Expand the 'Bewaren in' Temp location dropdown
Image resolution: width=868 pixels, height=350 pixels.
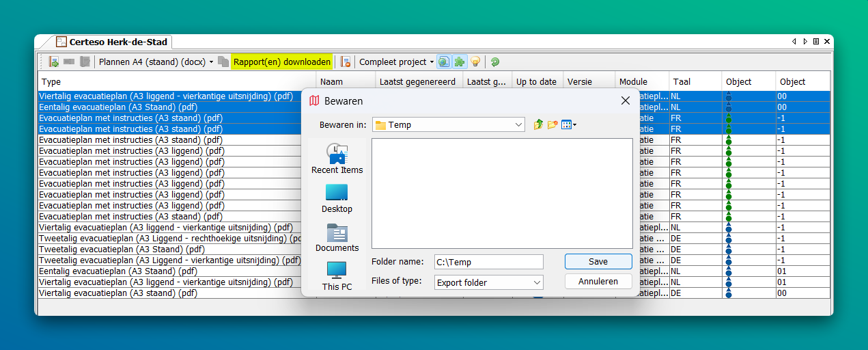pos(519,125)
